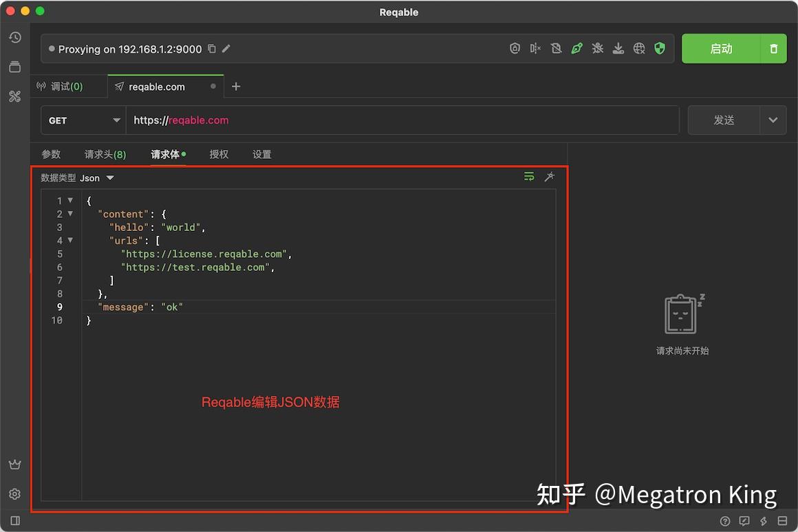Toggle the bug breakpoint icon in toolbar
Viewport: 798px width, 532px height.
(x=597, y=48)
